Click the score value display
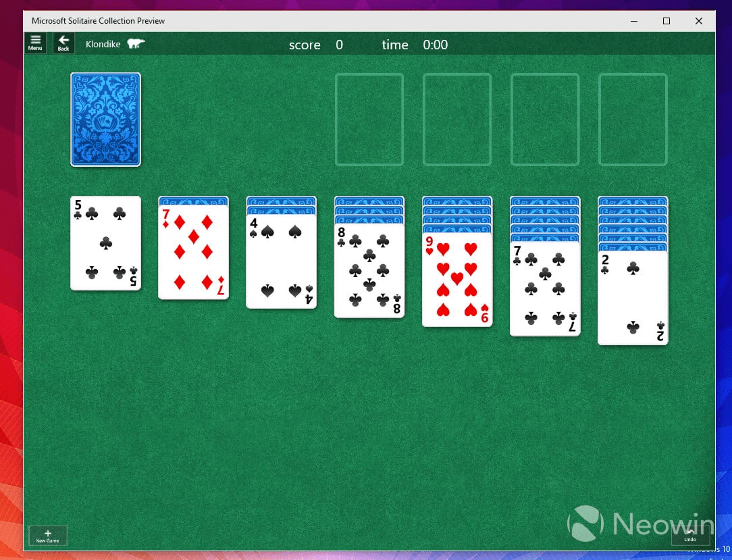732x560 pixels. (340, 45)
